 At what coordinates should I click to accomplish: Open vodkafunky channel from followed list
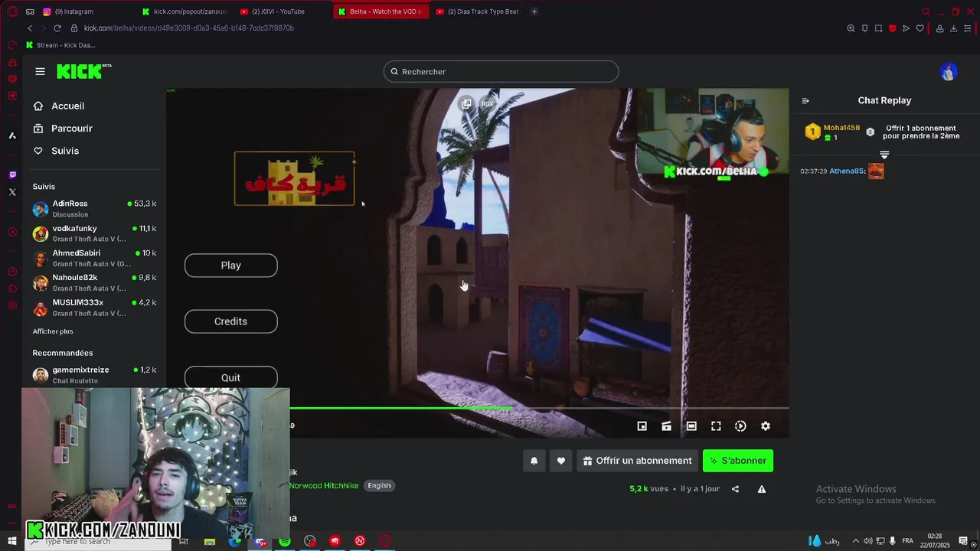[x=94, y=233]
